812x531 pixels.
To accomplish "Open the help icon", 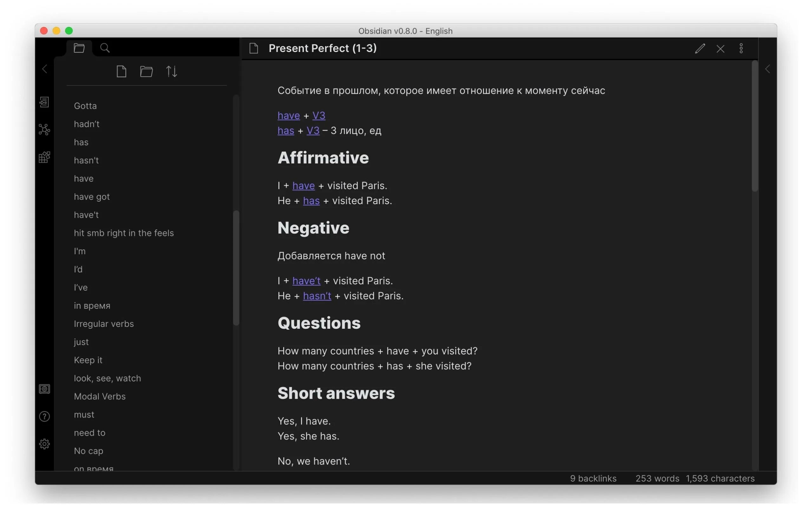I will tap(44, 417).
